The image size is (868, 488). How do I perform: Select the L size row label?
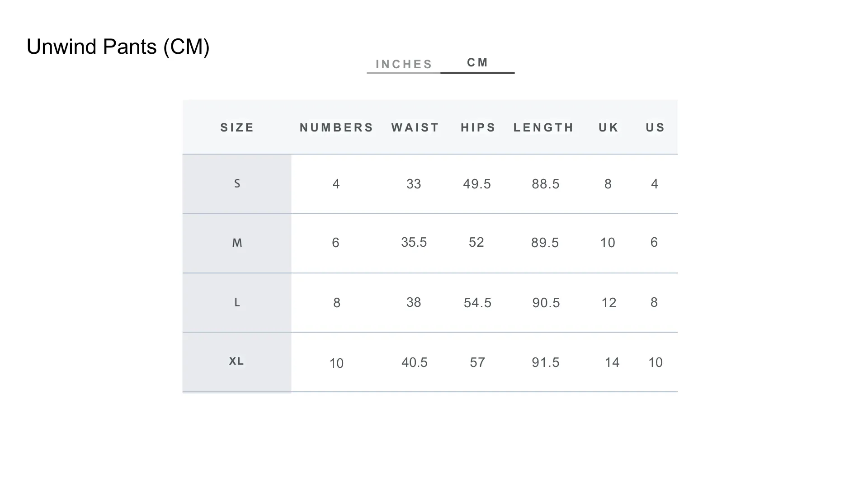(237, 302)
